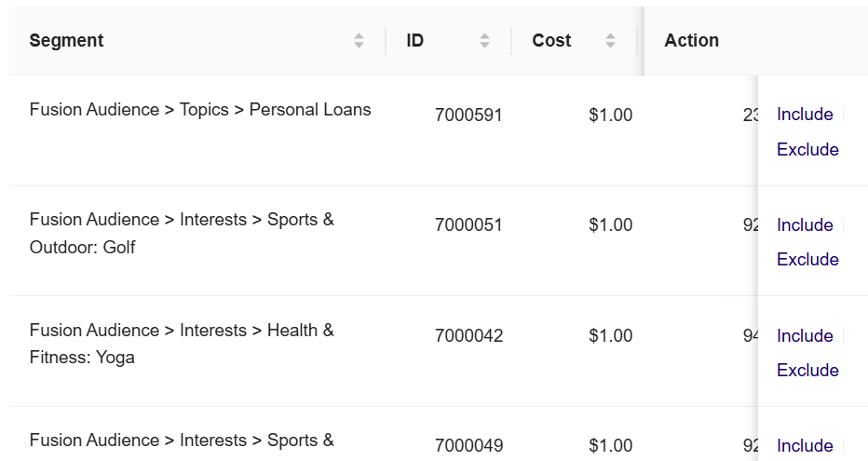Include the Personal Loans segment
Image resolution: width=868 pixels, height=461 pixels.
click(805, 114)
